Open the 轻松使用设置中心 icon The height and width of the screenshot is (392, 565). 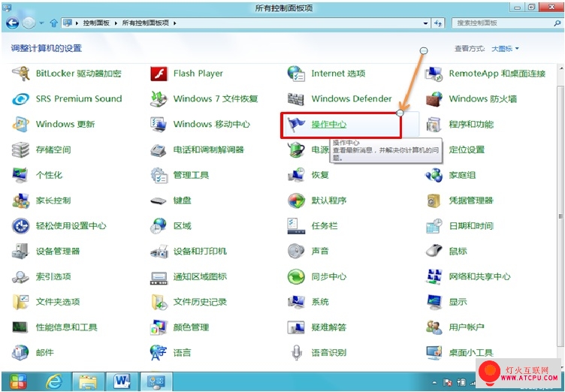pyautogui.click(x=20, y=226)
